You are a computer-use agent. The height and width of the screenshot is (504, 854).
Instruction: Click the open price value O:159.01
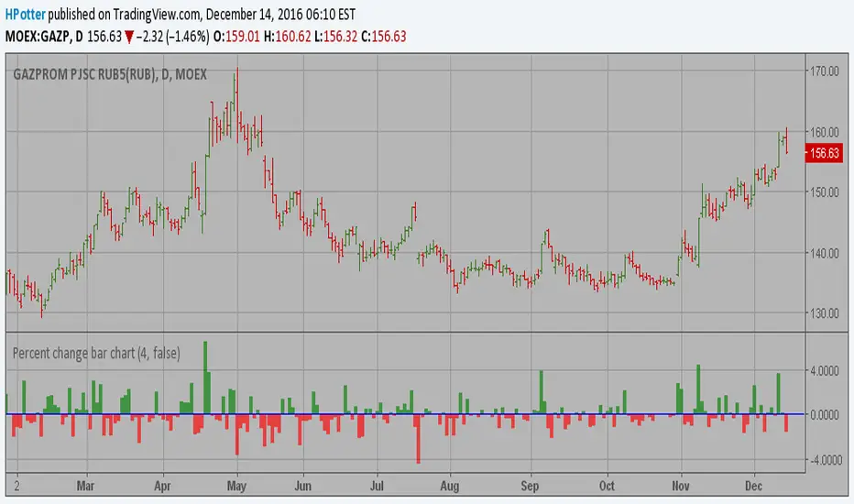[236, 37]
